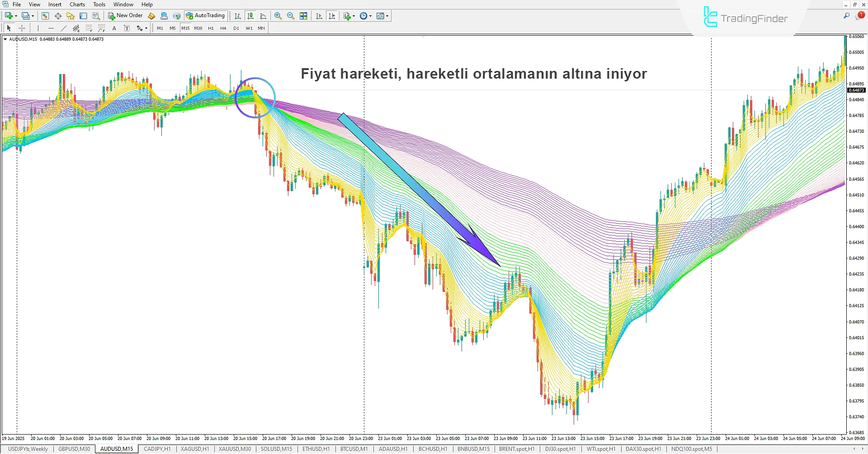
Task: Switch to the XAUUSD,M30 chart tab
Action: 235,449
